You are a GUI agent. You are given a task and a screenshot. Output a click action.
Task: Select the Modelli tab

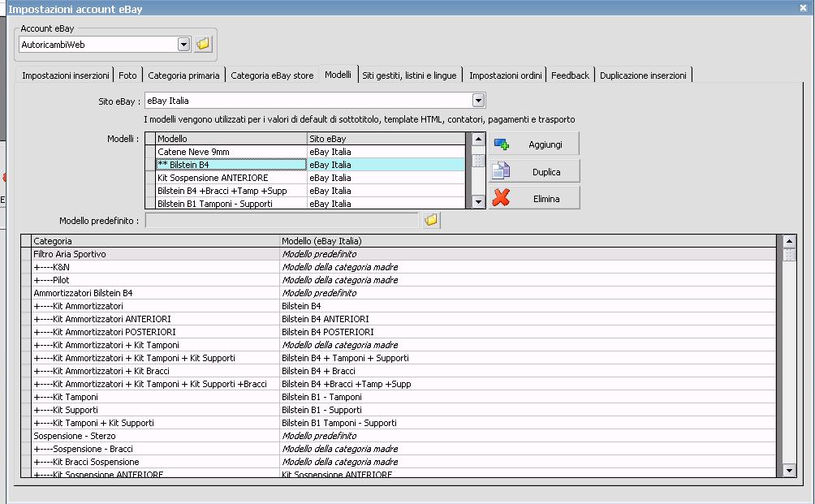338,75
